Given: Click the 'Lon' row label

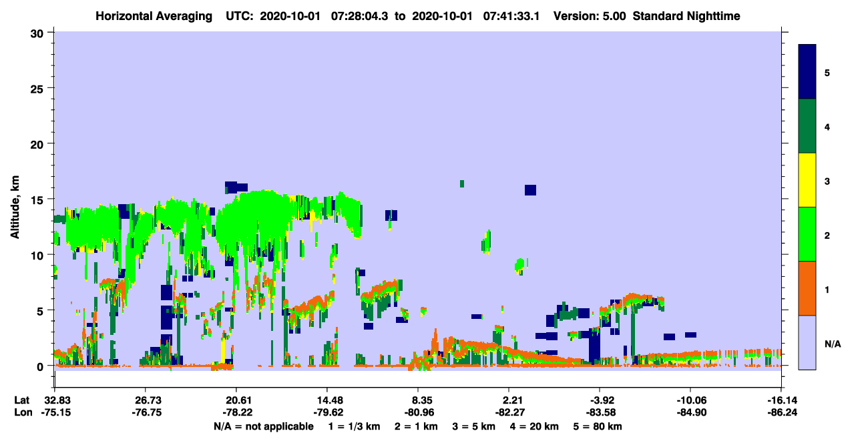Looking at the screenshot, I should coord(22,412).
